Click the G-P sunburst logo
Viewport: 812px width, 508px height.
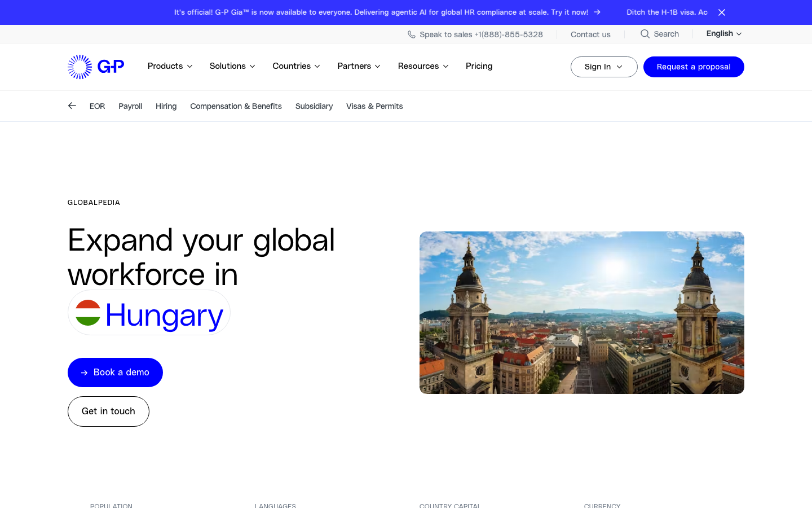[x=96, y=67]
